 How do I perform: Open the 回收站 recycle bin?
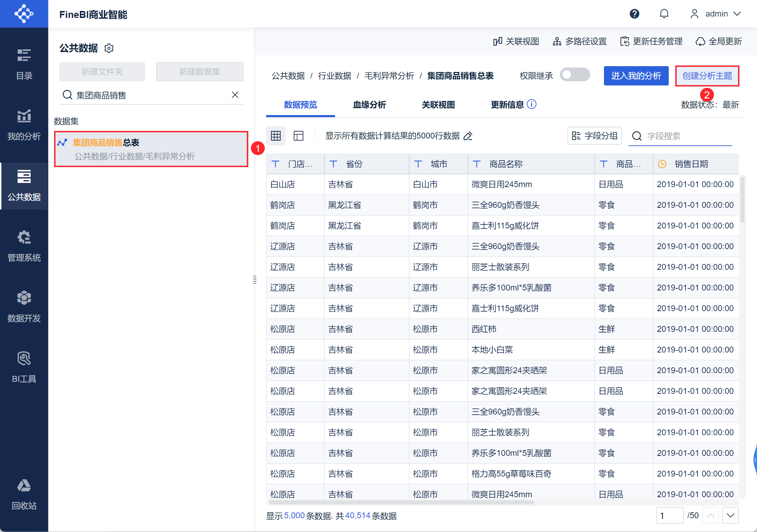click(24, 494)
